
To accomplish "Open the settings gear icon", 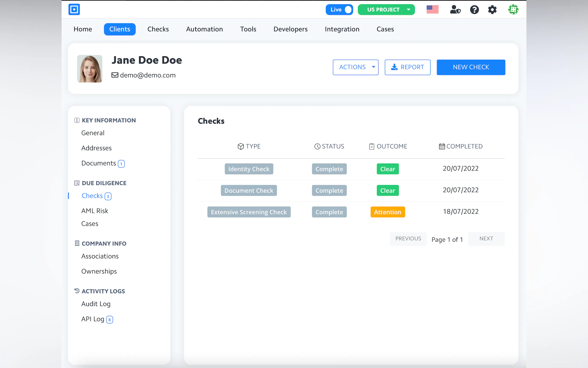I will click(x=492, y=10).
